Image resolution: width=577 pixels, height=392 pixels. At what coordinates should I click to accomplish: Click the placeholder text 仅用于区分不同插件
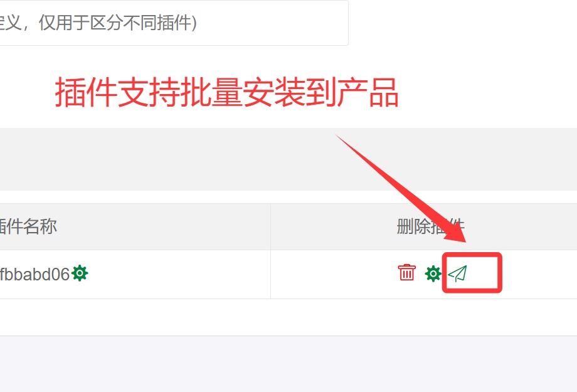click(118, 23)
